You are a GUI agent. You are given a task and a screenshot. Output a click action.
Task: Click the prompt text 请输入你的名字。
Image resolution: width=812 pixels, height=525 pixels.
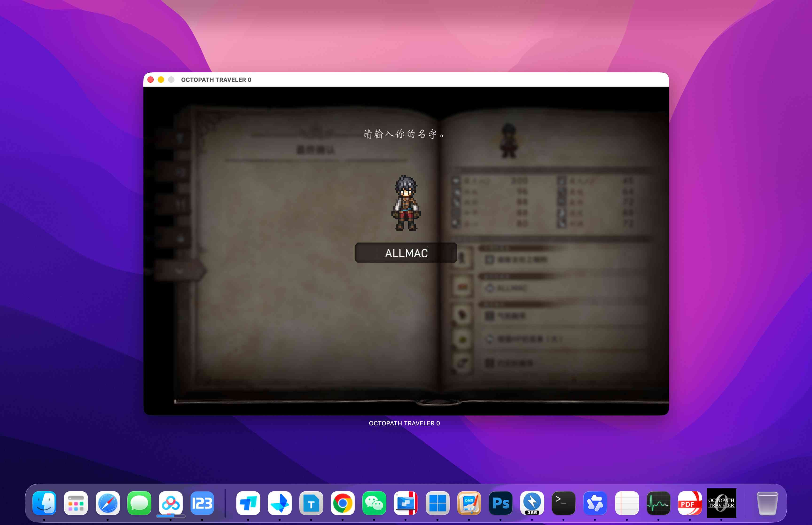click(x=404, y=134)
